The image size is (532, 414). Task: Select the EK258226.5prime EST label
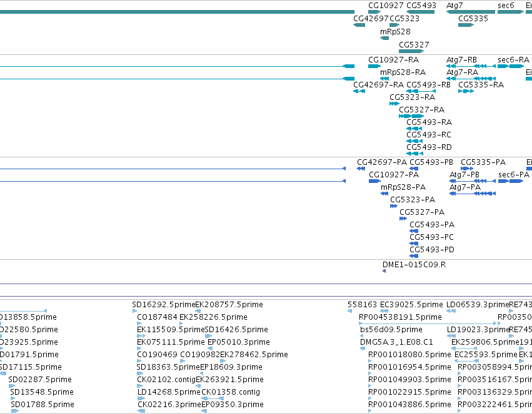213,318
